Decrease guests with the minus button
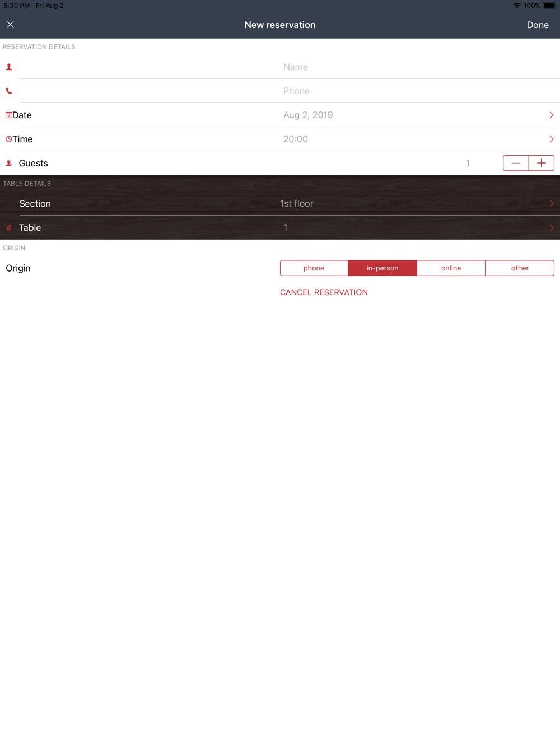Screen dimensions: 560x747 tap(516, 163)
